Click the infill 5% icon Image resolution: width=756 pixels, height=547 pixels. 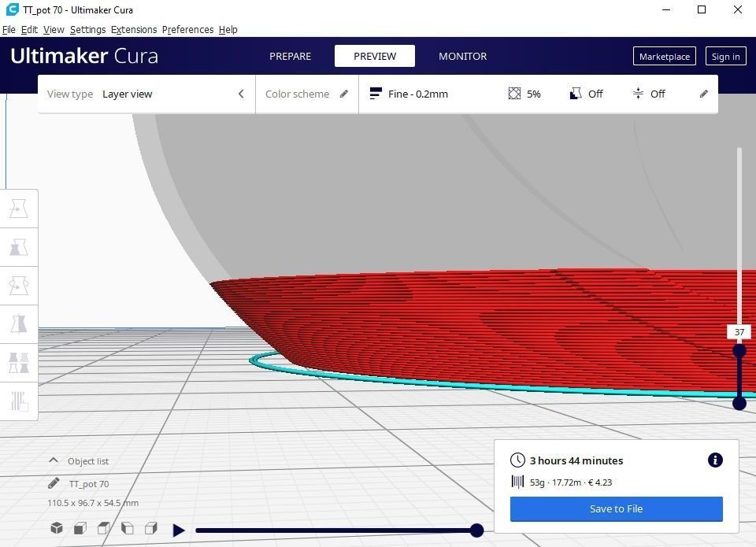click(514, 94)
